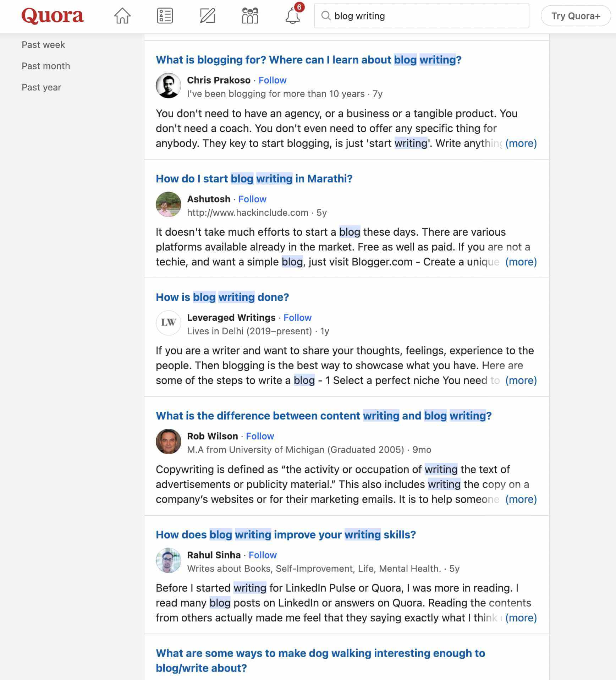Image resolution: width=616 pixels, height=680 pixels.
Task: Click the search magnifier icon
Action: pos(326,16)
